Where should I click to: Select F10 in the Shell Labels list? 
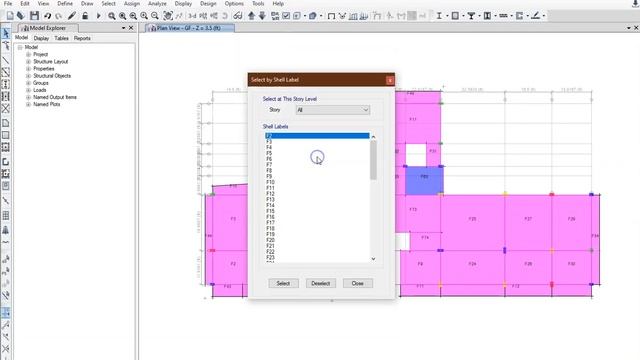[x=318, y=182]
